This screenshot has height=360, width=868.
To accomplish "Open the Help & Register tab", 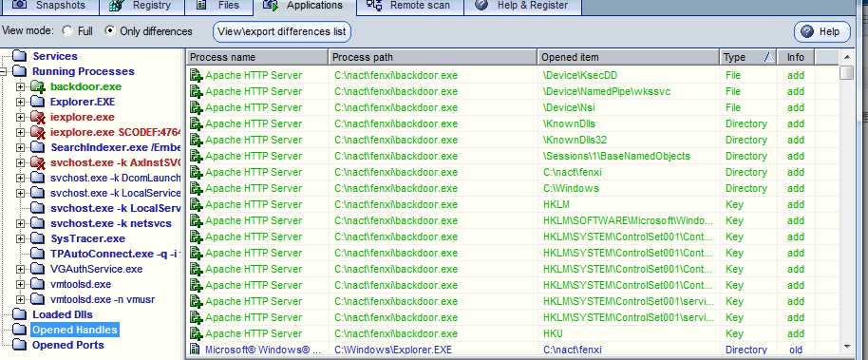I will 522,6.
